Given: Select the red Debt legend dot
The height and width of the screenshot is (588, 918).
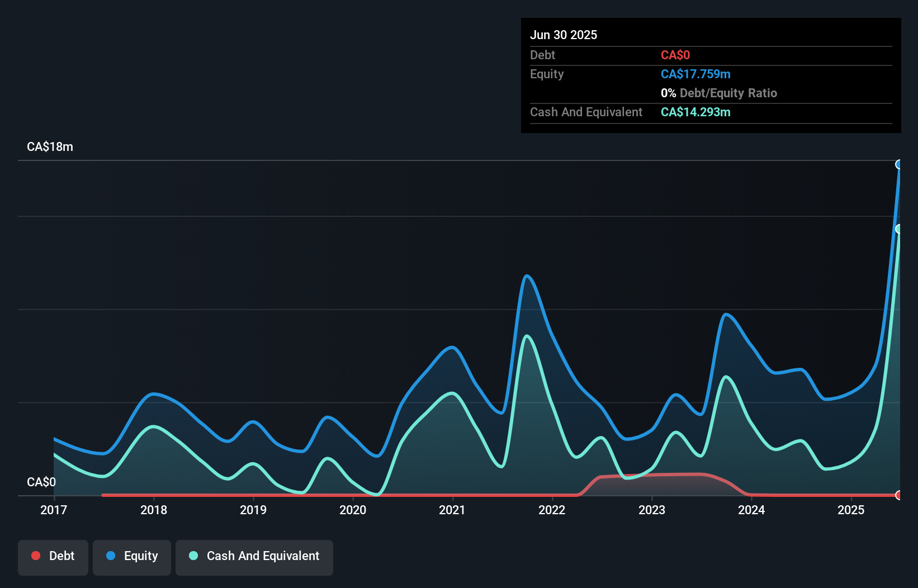Looking at the screenshot, I should coord(36,556).
